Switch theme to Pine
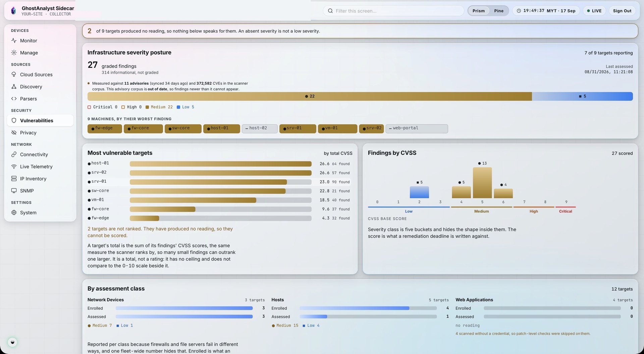Viewport: 644px width, 354px height. [499, 11]
